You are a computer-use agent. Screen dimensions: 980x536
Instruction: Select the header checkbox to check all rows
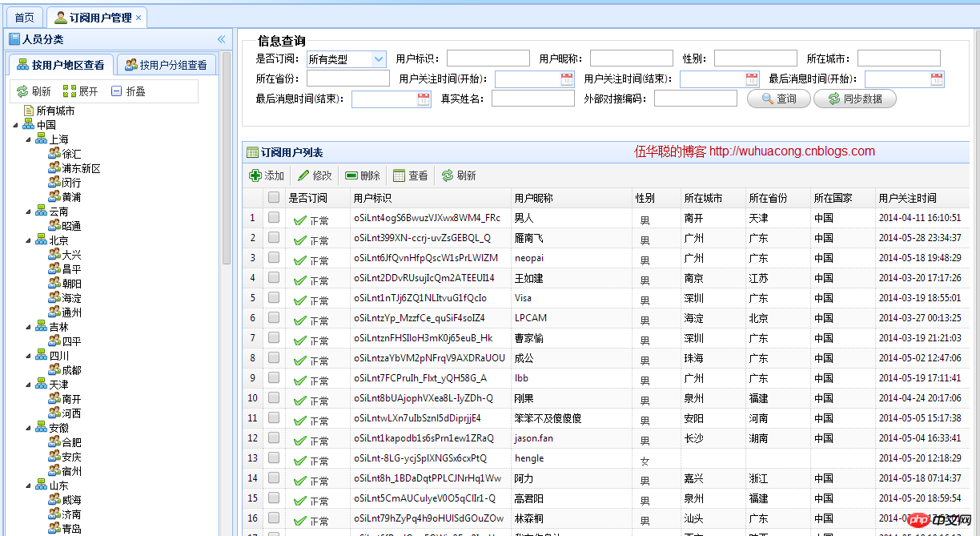(x=273, y=198)
